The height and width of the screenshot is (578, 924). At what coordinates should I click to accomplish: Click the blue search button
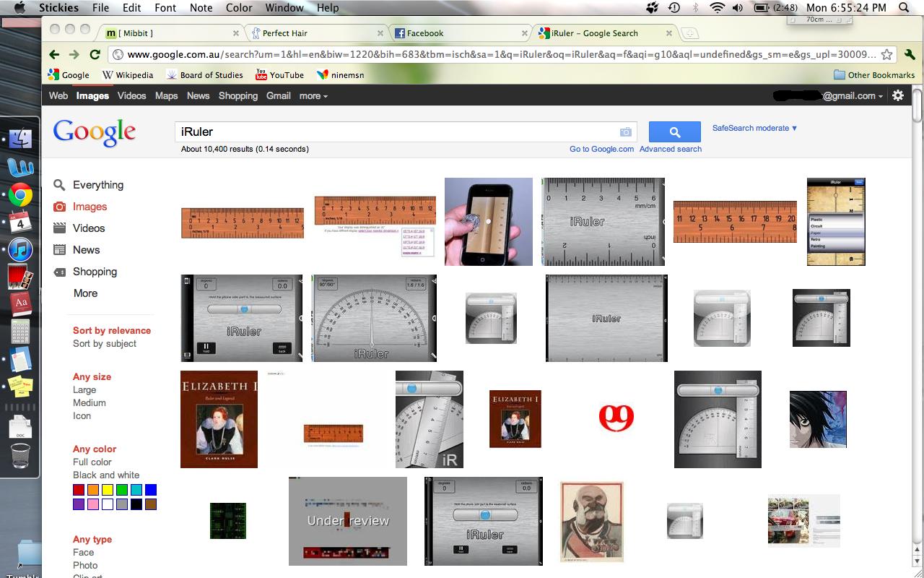tap(674, 131)
